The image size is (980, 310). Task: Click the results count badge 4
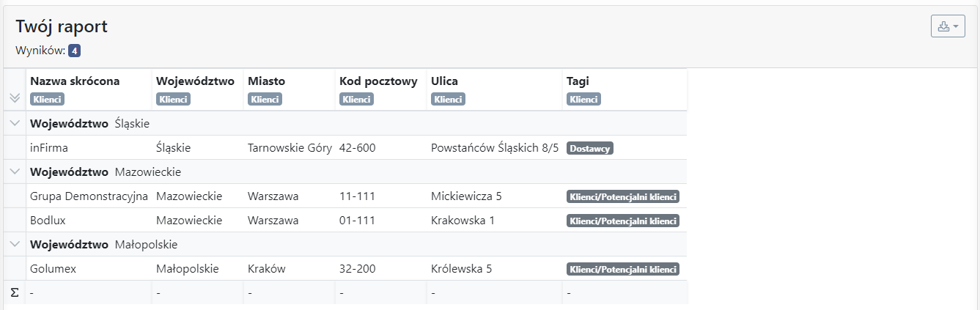74,51
